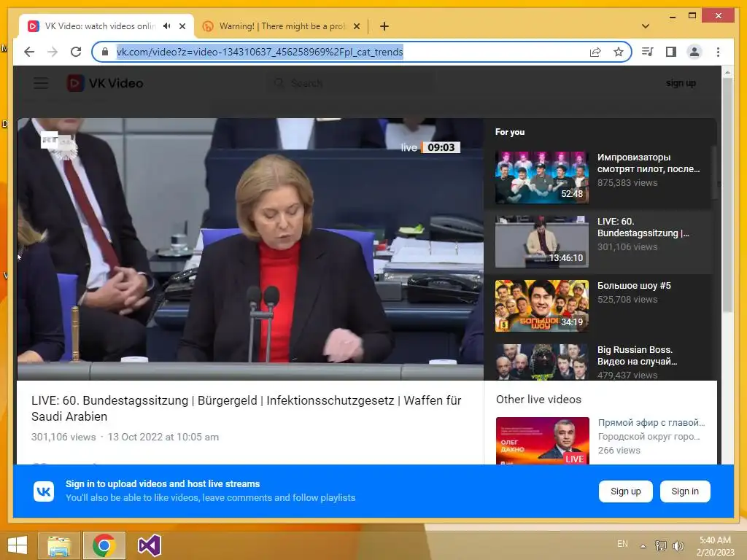Screen dimensions: 747x560
Task: View site security lock information
Action: (x=105, y=52)
